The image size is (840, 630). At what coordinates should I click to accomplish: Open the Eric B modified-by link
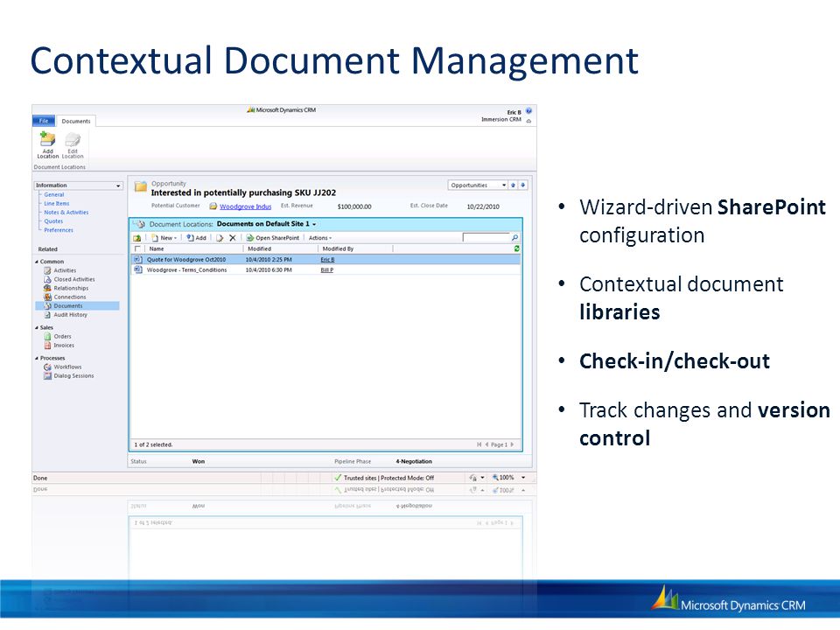click(x=327, y=259)
